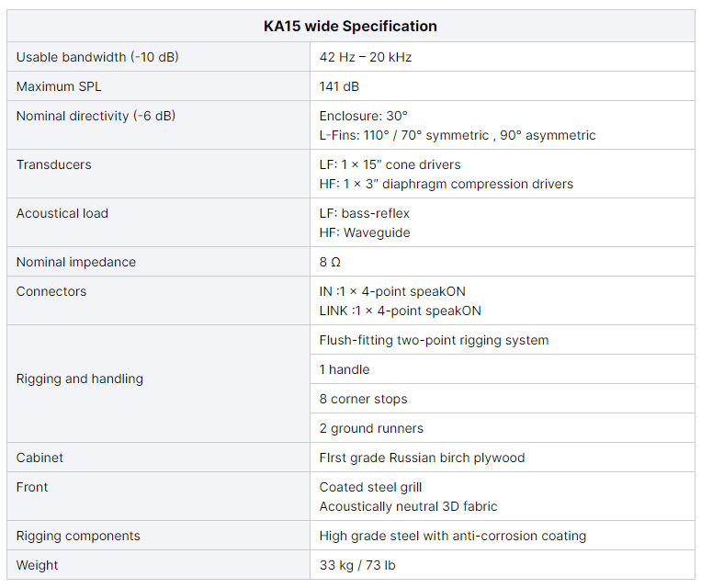Select the Nominal directivity (-6 dB) label
This screenshot has width=701, height=588.
96,116
